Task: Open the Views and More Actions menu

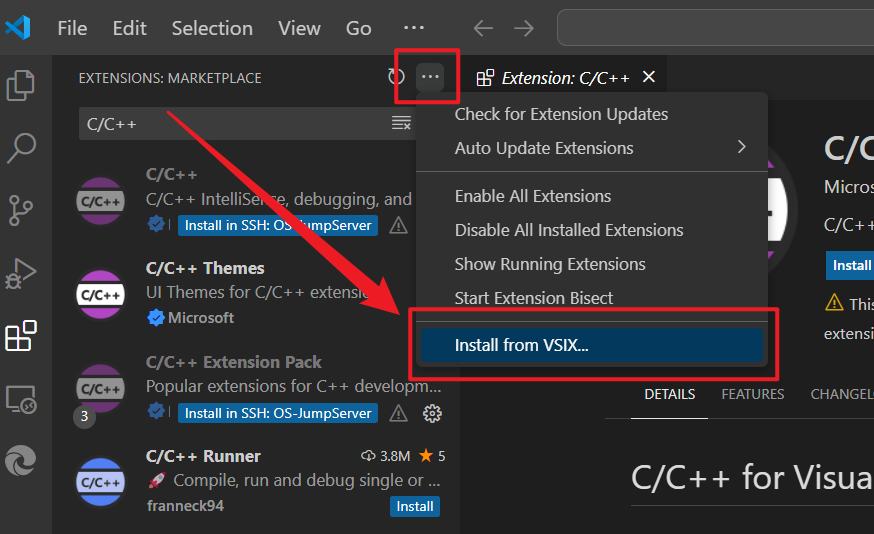Action: click(430, 77)
